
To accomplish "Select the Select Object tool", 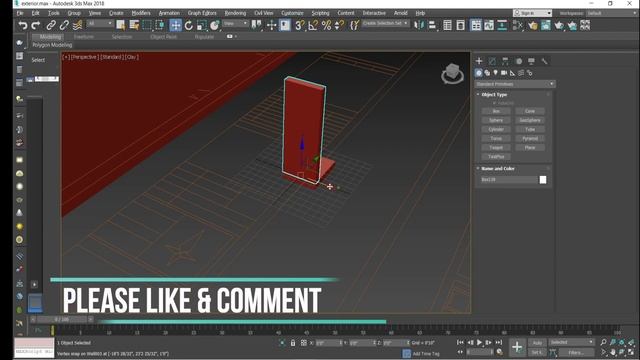I will (x=120, y=25).
